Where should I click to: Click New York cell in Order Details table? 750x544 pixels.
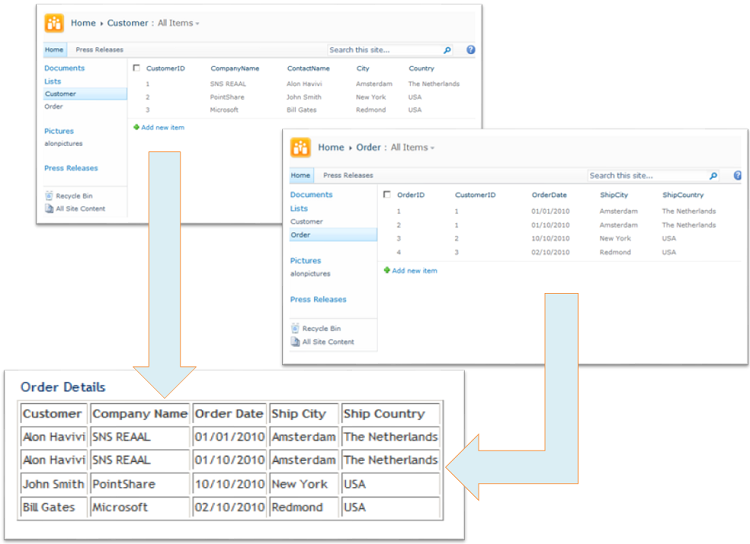coord(304,484)
